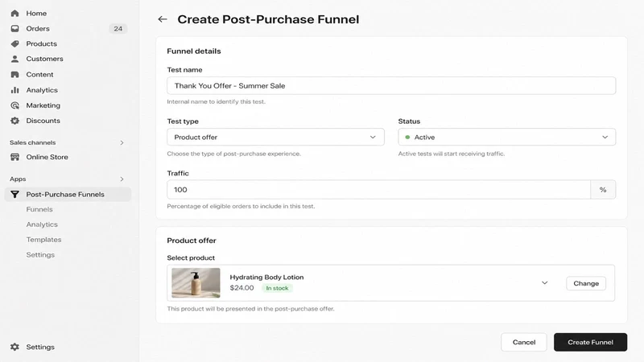Click the Post-Purchase Funnels funnel icon
Image resolution: width=644 pixels, height=362 pixels.
point(14,194)
